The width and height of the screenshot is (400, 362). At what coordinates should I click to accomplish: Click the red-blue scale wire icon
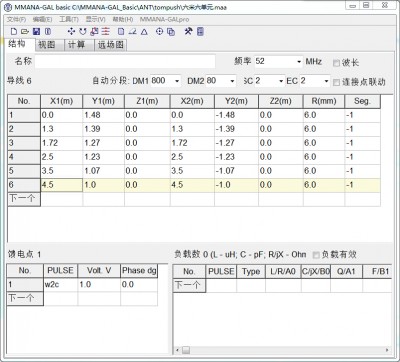(94, 32)
